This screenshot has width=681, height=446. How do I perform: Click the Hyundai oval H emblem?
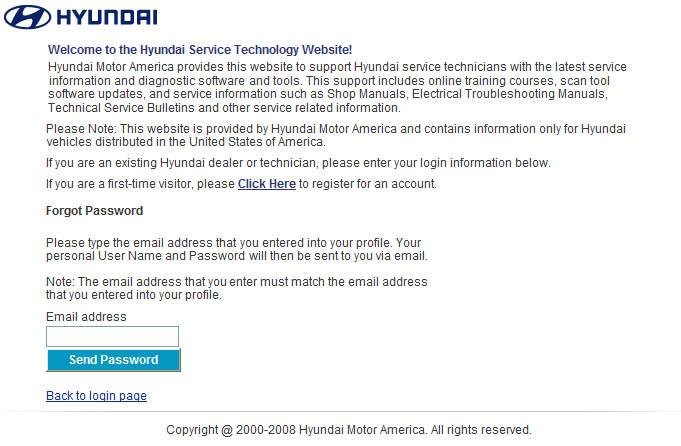(x=27, y=18)
